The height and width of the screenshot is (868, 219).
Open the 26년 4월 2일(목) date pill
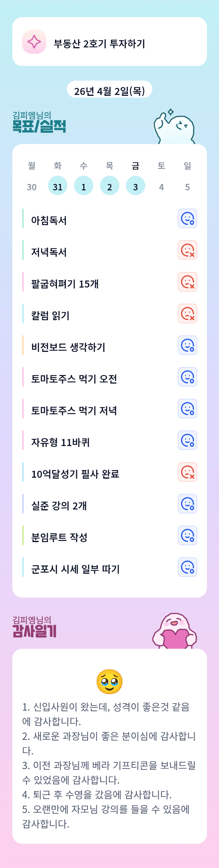[x=109, y=91]
